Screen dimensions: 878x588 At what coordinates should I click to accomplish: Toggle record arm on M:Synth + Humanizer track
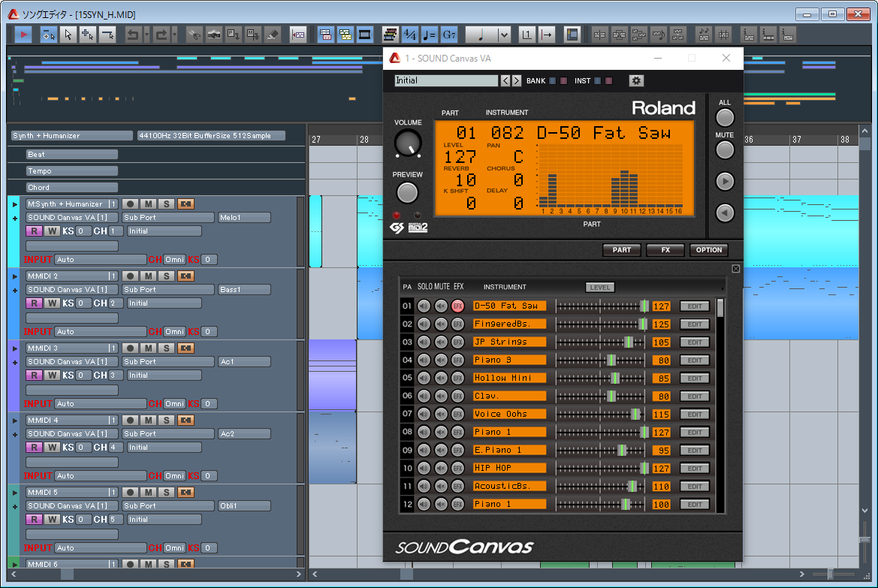point(130,204)
